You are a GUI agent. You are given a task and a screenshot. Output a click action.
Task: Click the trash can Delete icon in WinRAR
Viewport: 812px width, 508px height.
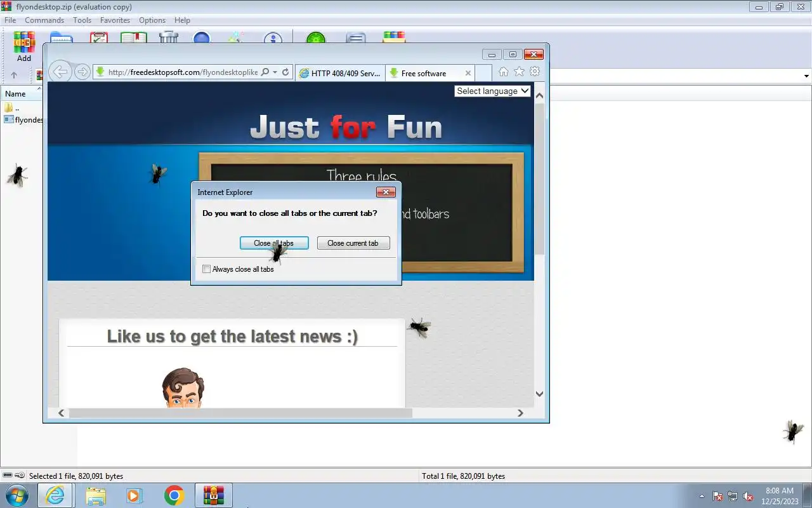[x=169, y=37]
